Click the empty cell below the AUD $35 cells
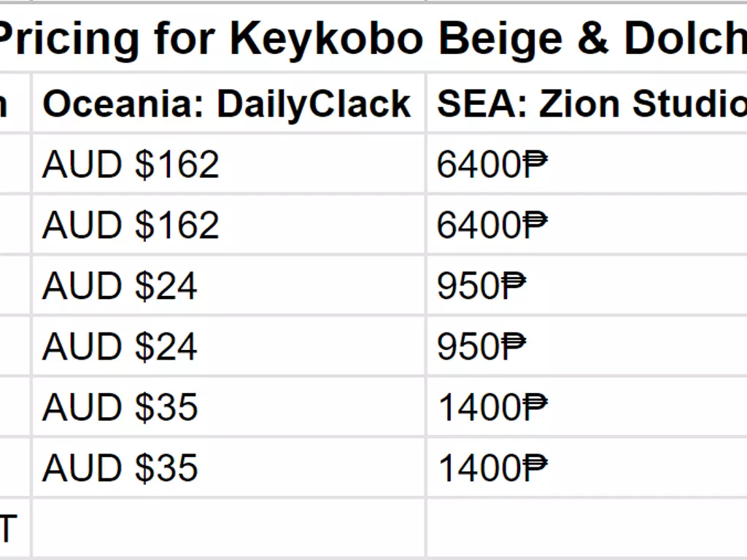 click(228, 528)
